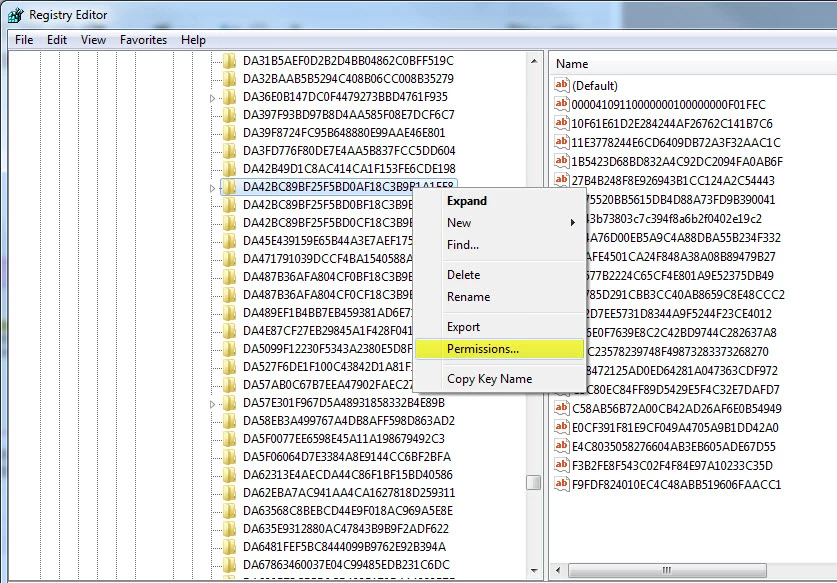Open the File menu

coord(24,40)
